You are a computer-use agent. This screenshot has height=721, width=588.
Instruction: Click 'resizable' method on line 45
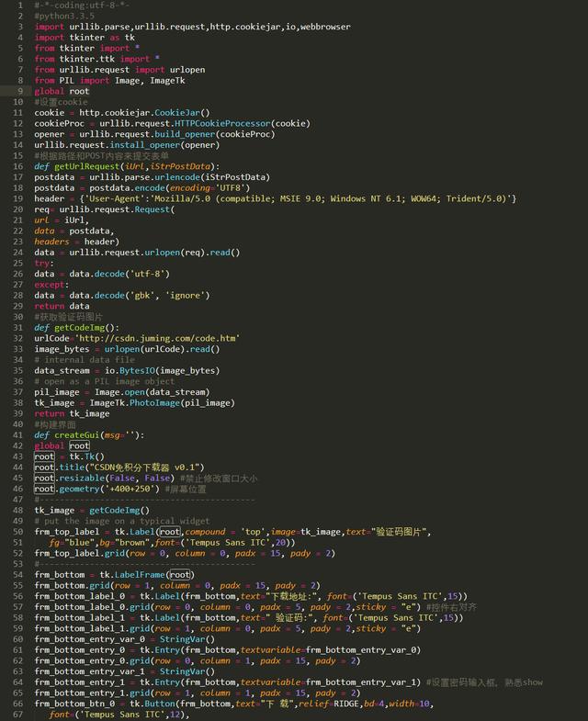[82, 479]
